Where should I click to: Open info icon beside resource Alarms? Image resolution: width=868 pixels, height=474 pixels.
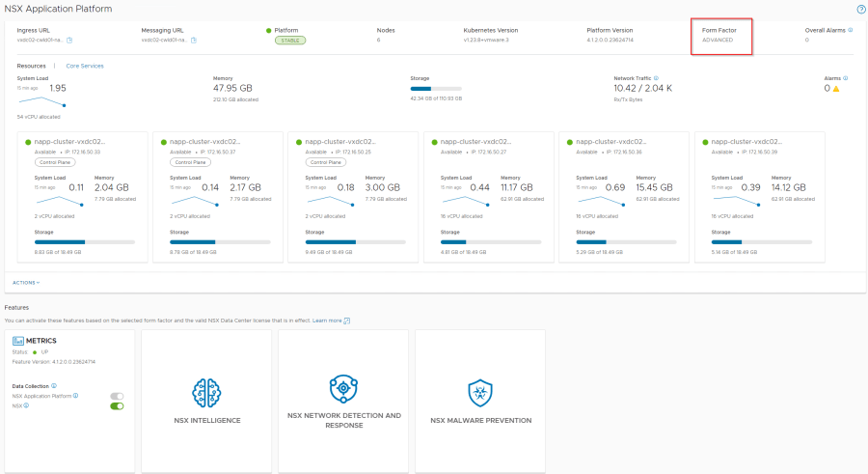845,78
